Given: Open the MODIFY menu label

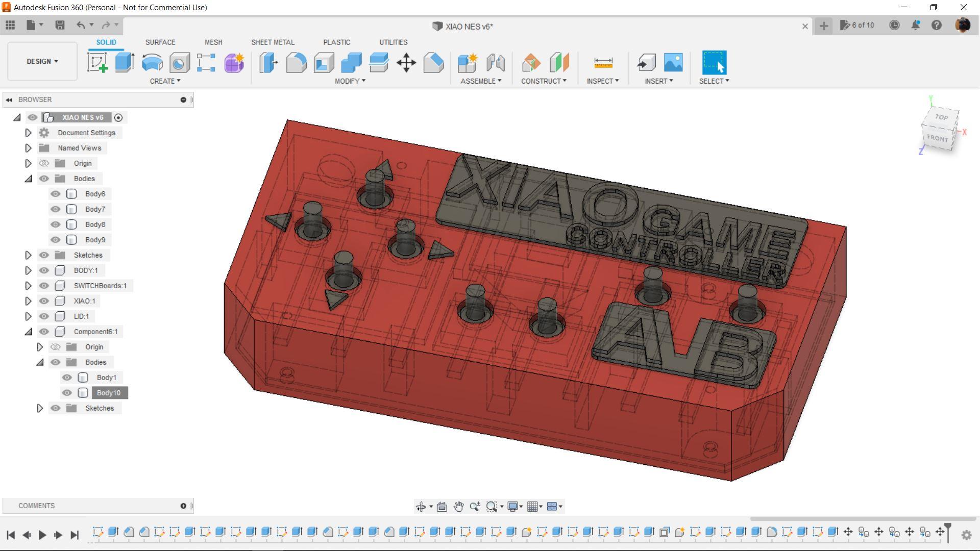Looking at the screenshot, I should 350,81.
